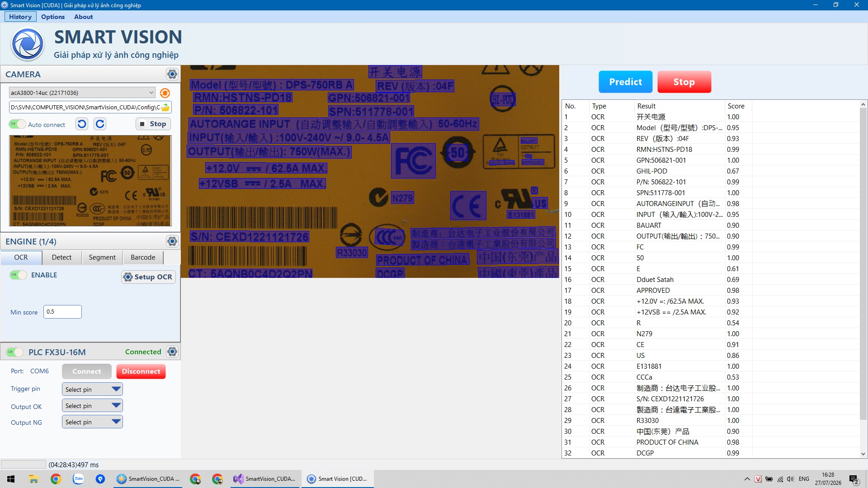Launch Google Chrome from taskbar
Viewport: 868px width, 488px height.
coord(56,479)
